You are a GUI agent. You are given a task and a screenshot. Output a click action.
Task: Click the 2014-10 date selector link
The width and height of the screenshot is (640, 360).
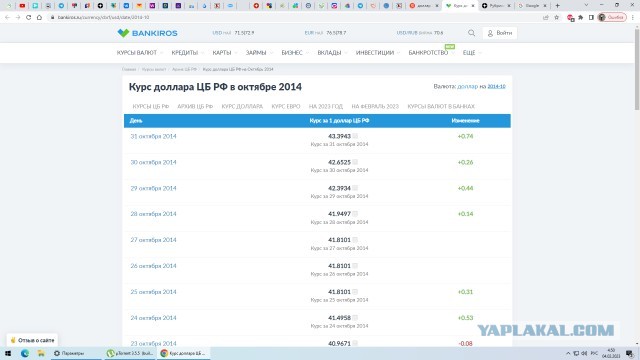click(496, 87)
